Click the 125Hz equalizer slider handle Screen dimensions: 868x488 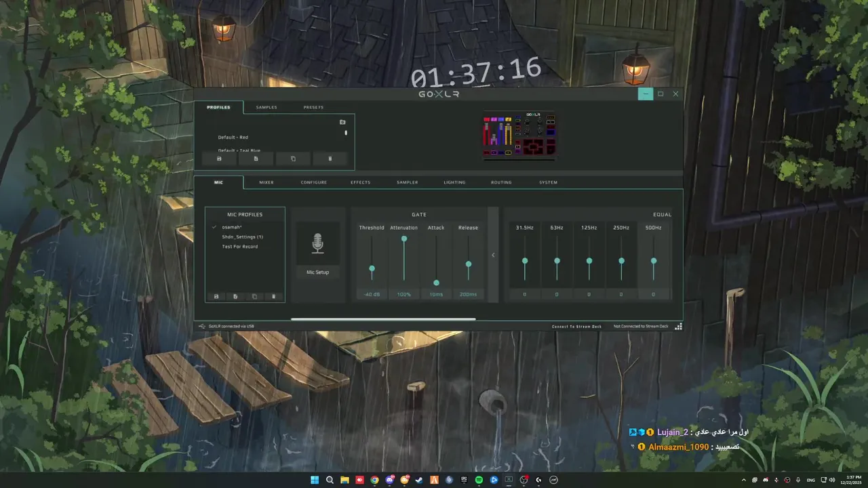[589, 260]
